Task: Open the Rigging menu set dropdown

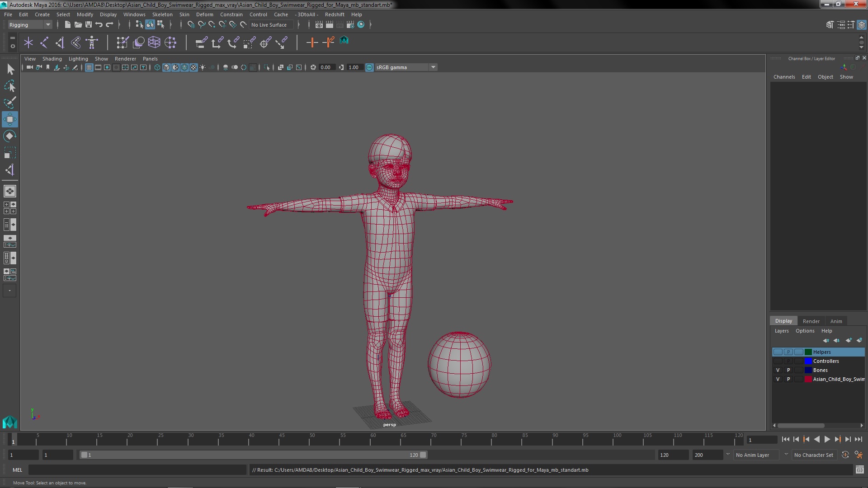Action: coord(30,25)
